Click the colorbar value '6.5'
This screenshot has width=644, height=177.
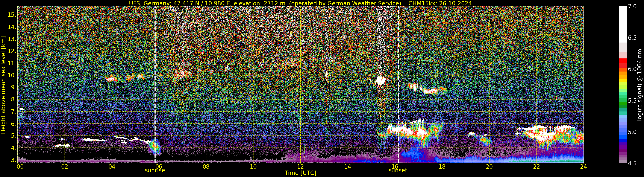pos(632,38)
